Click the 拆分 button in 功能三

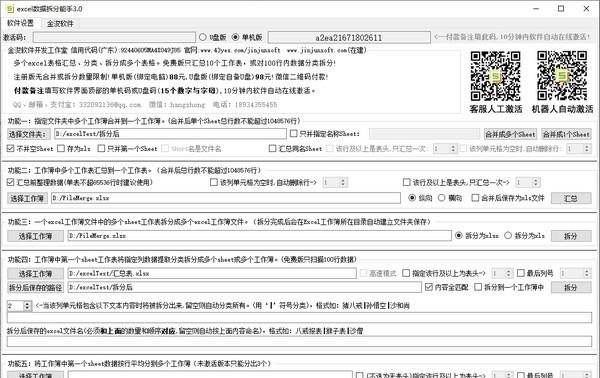(571, 236)
